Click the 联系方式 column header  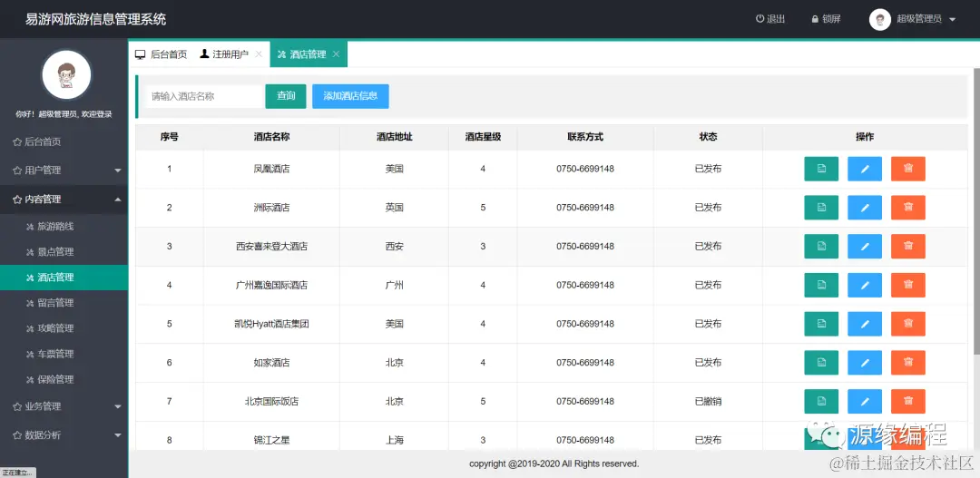coord(585,137)
